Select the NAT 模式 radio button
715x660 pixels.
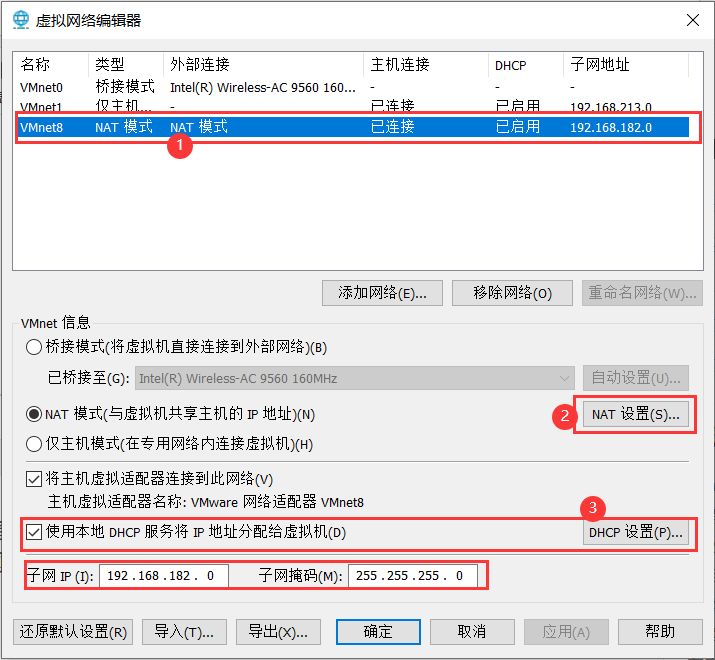[34, 414]
